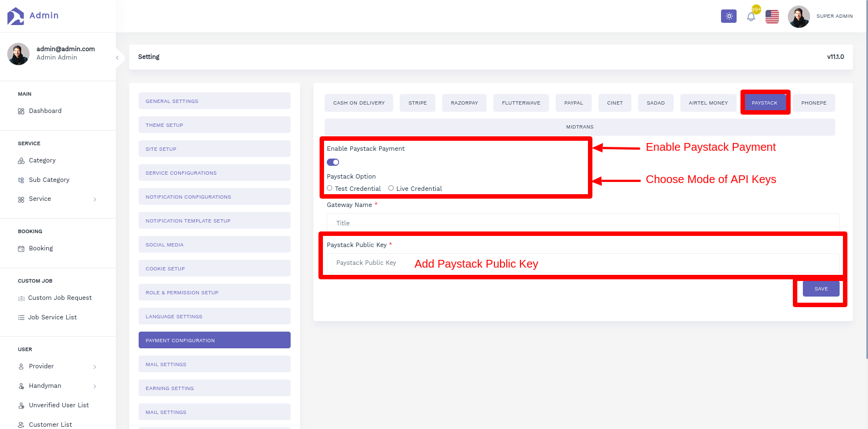Switch to the Cash On Delivery tab

pyautogui.click(x=359, y=103)
